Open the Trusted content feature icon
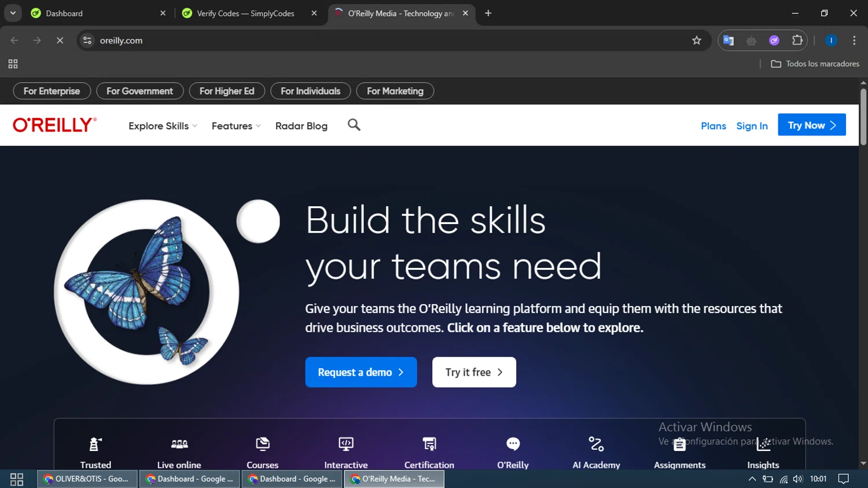Image resolution: width=868 pixels, height=488 pixels. pos(95,444)
